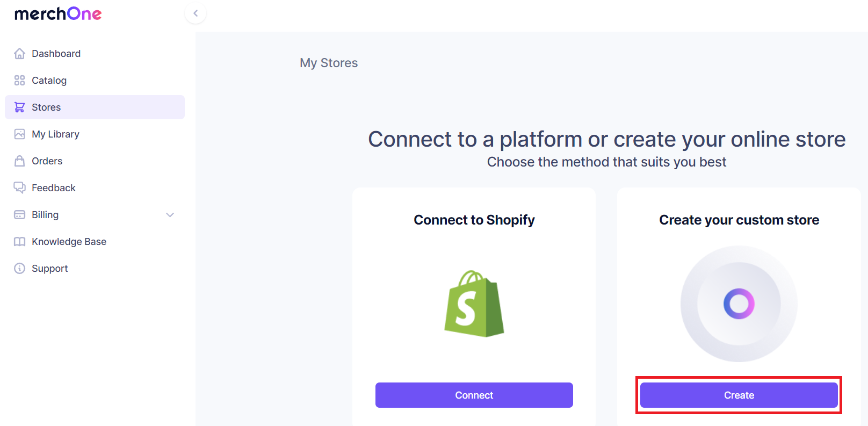The height and width of the screenshot is (426, 868).
Task: Click the gradient ring graphic
Action: point(739,304)
